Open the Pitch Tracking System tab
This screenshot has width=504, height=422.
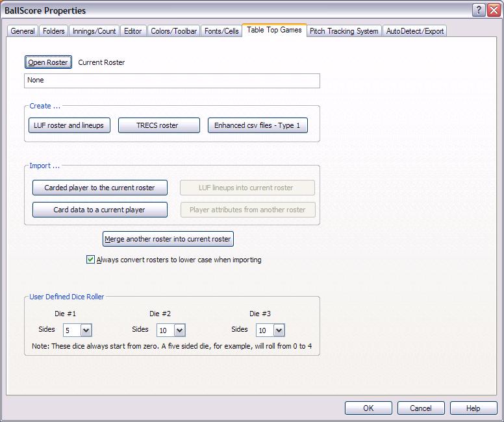point(344,31)
